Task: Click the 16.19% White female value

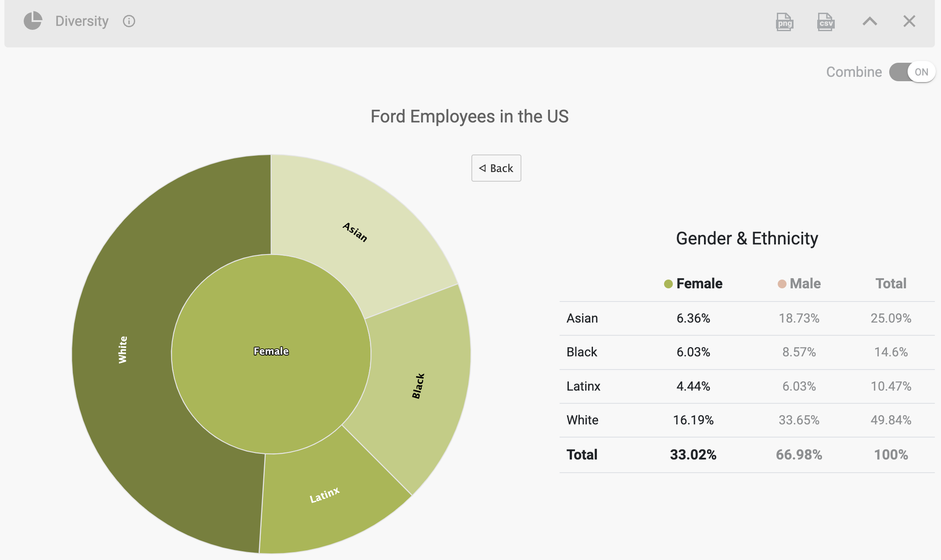Action: (x=693, y=420)
